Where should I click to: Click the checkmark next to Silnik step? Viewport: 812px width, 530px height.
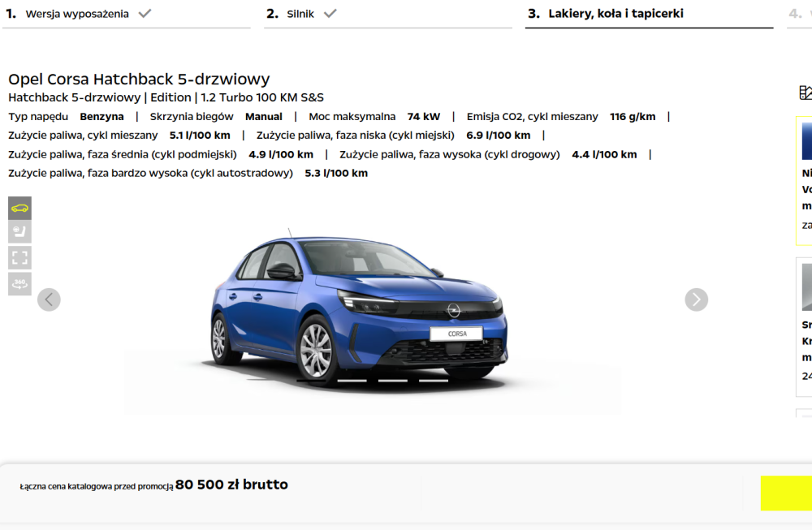coord(330,14)
